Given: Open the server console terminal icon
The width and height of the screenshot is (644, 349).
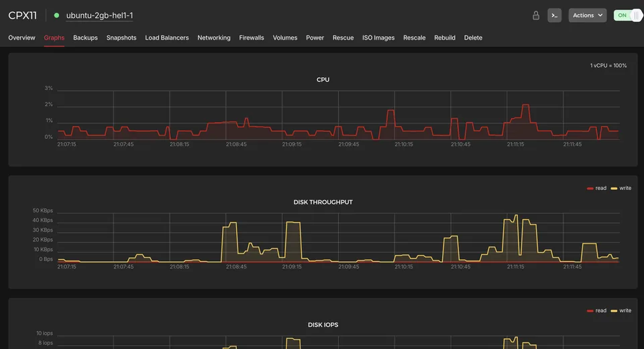Looking at the screenshot, I should (555, 15).
